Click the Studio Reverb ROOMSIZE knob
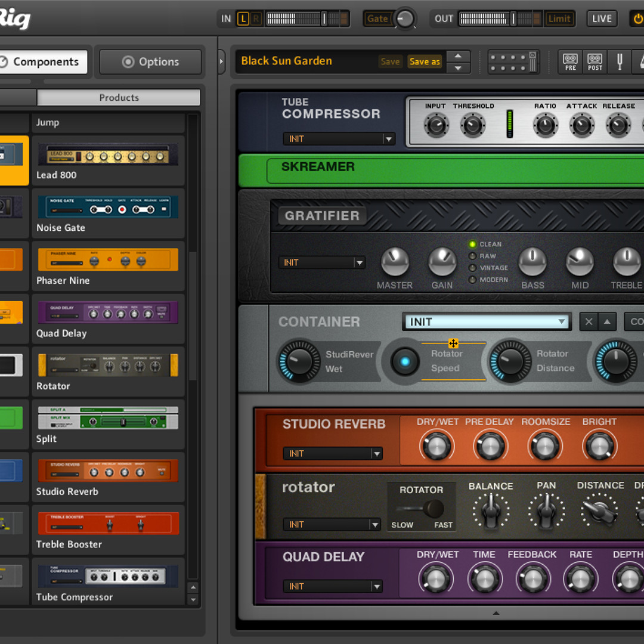Screen dimensions: 644x644 pyautogui.click(x=544, y=446)
